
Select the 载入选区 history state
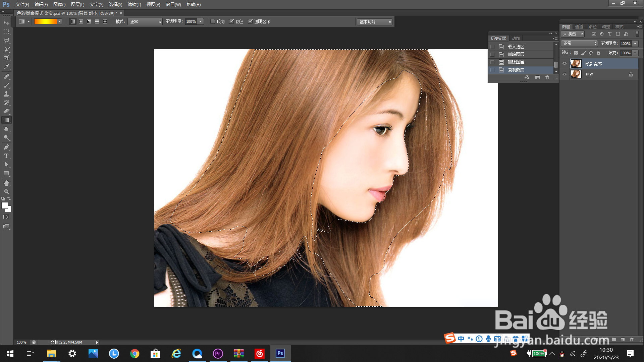(x=516, y=47)
